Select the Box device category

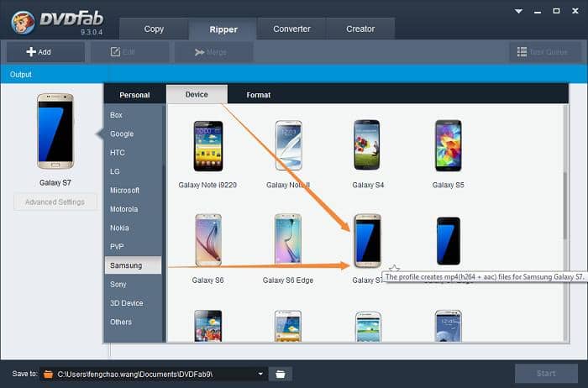133,115
